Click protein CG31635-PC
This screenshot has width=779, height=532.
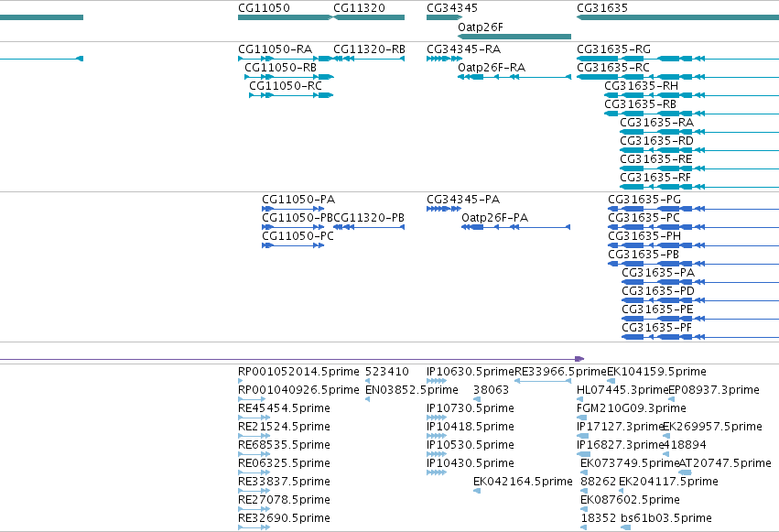(x=694, y=227)
